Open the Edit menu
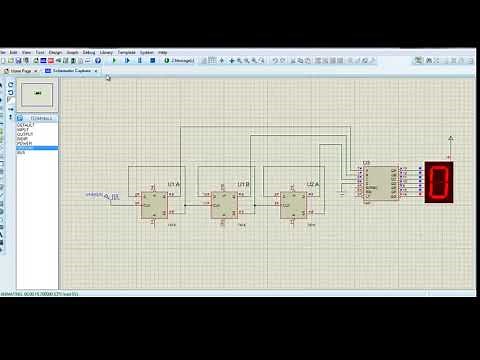Image resolution: width=480 pixels, height=360 pixels. (13, 52)
